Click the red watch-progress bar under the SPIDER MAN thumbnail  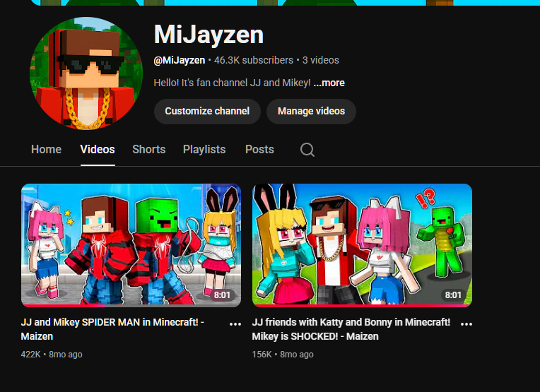pyautogui.click(x=63, y=305)
